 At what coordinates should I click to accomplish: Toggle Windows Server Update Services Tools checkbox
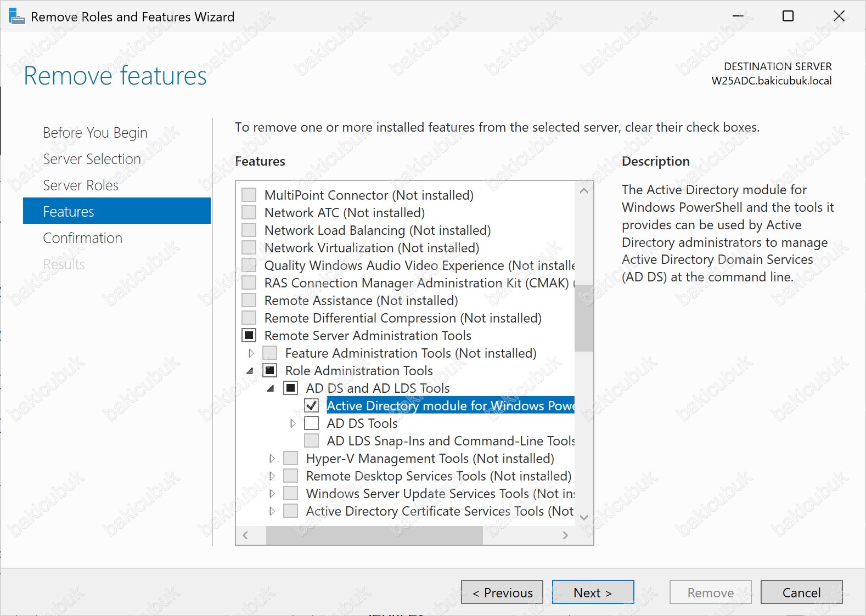(291, 494)
